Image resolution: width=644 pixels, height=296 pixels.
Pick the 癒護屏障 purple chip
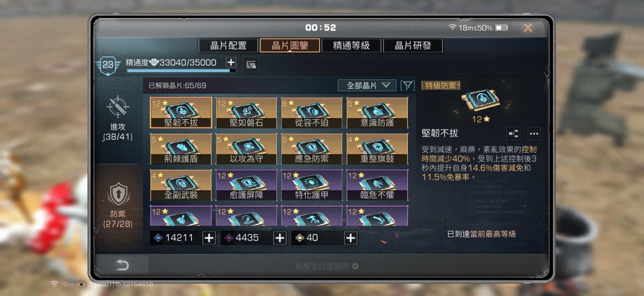[246, 185]
